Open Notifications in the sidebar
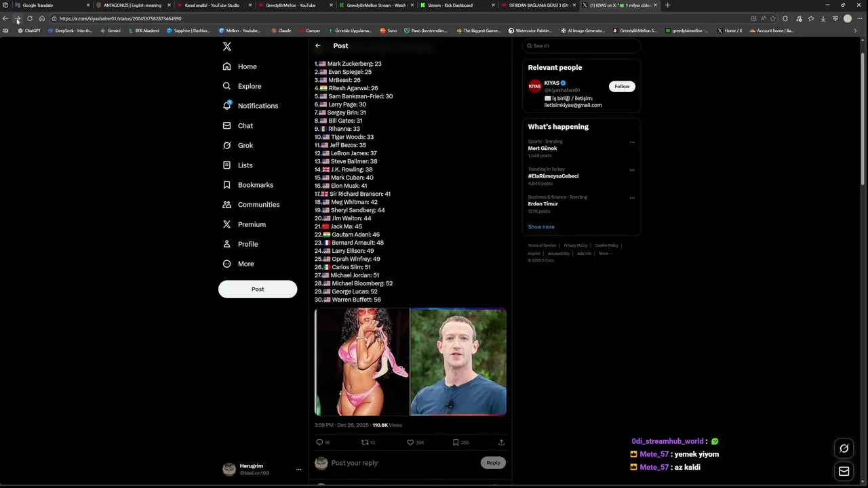The width and height of the screenshot is (868, 488). (250, 106)
